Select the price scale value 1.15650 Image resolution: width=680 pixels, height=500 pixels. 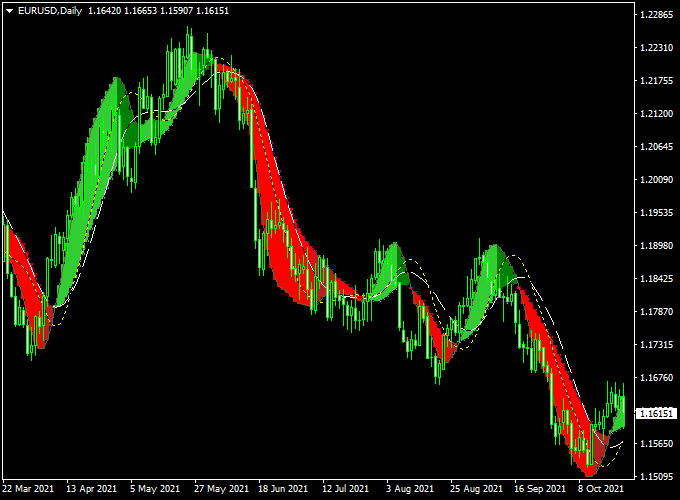[x=657, y=443]
